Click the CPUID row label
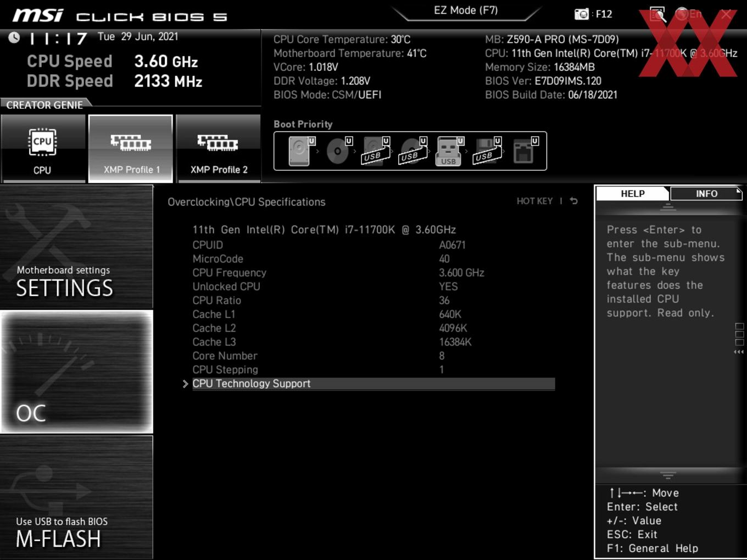747x560 pixels. click(208, 245)
